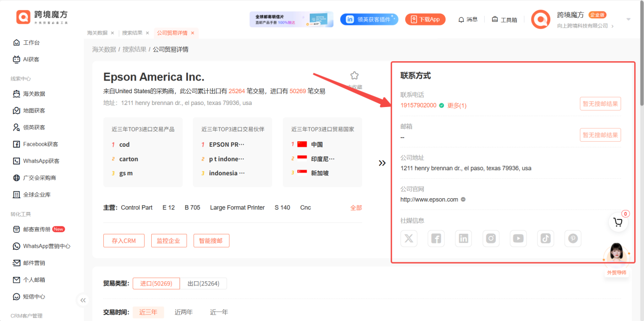Select the 出口(25264) trade type
644x321 pixels.
tap(204, 283)
